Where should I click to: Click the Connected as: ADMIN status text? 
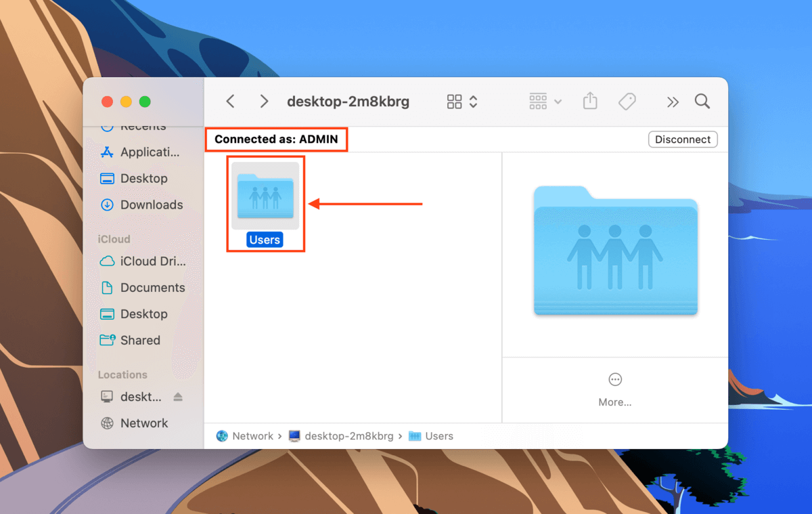pyautogui.click(x=275, y=140)
